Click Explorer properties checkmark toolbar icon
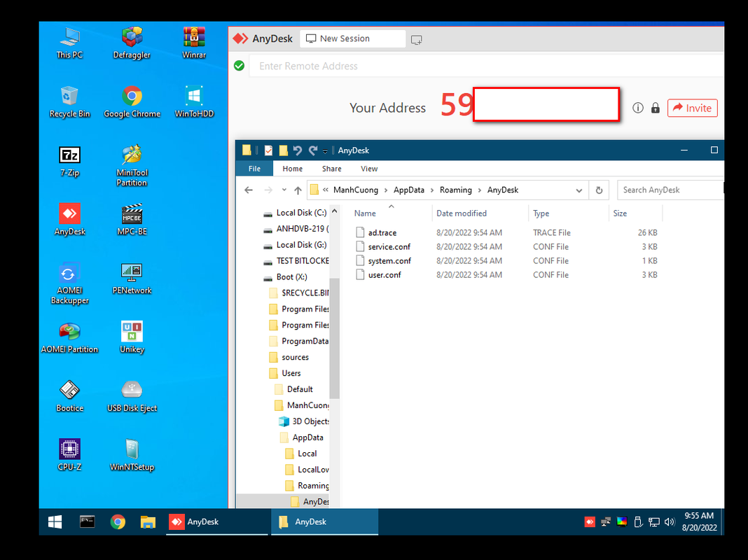The image size is (748, 560). point(268,150)
